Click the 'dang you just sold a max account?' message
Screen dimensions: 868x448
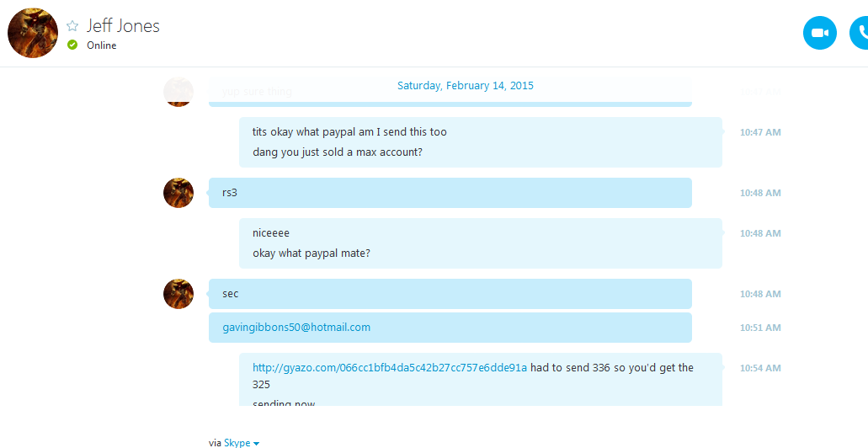pos(337,152)
